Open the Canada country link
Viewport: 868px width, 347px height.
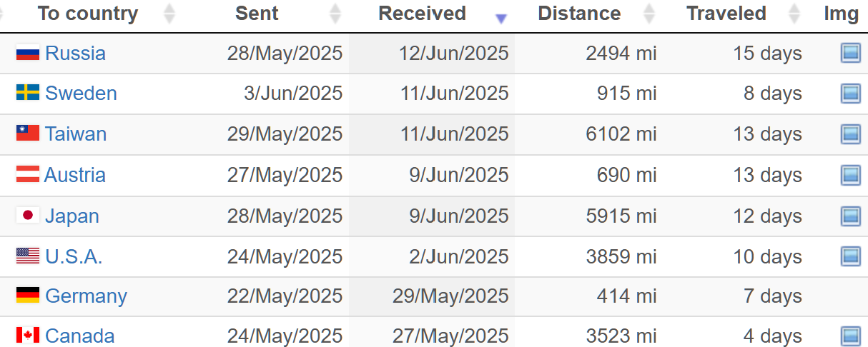(x=79, y=336)
